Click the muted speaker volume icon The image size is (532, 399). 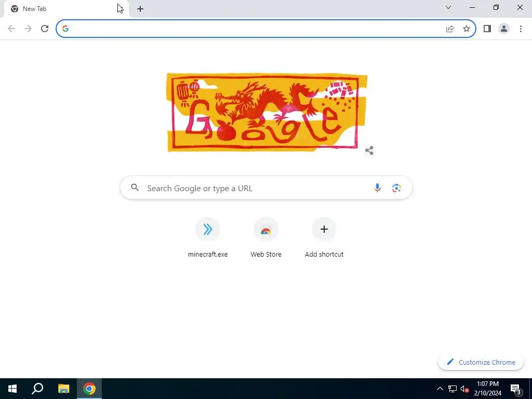click(464, 389)
